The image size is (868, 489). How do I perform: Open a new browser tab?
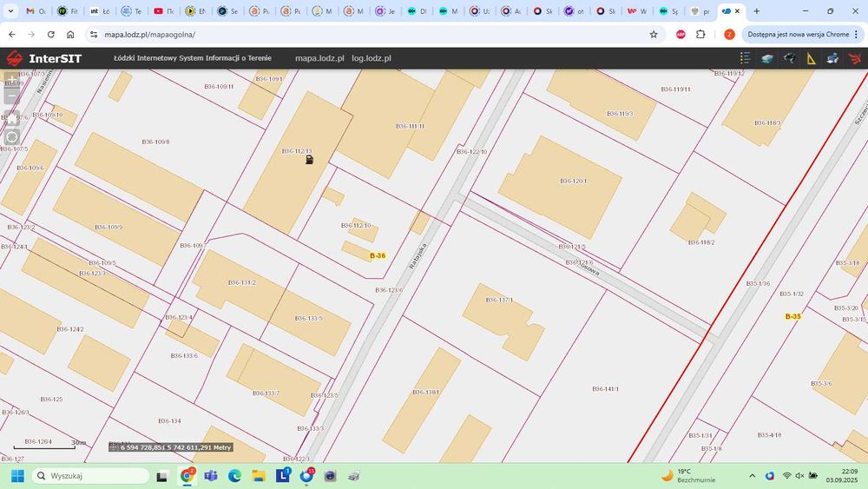[x=757, y=11]
